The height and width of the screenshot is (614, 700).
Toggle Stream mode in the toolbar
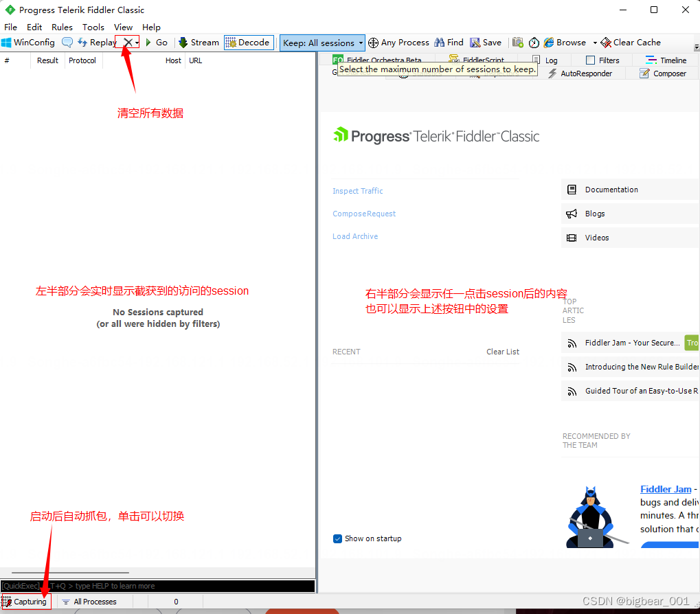pyautogui.click(x=199, y=43)
